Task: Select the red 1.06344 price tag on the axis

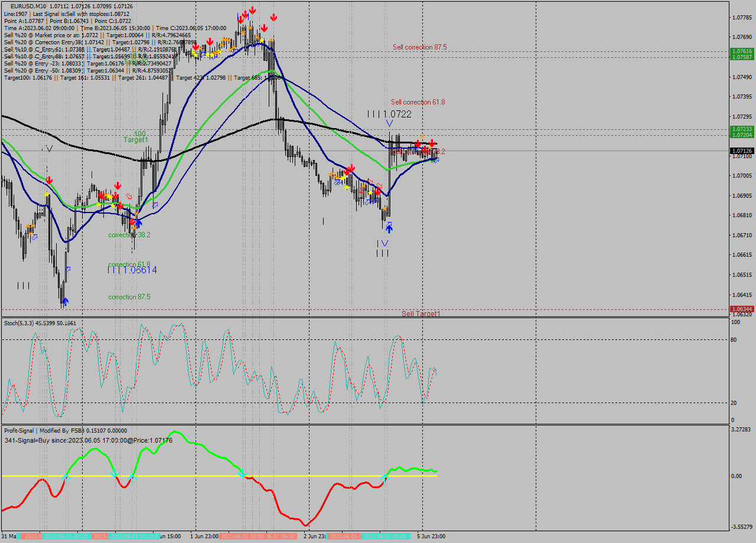Action: coord(742,308)
